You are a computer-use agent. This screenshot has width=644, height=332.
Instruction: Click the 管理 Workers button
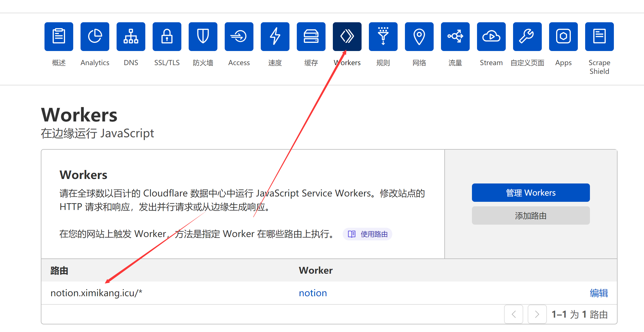(x=531, y=193)
